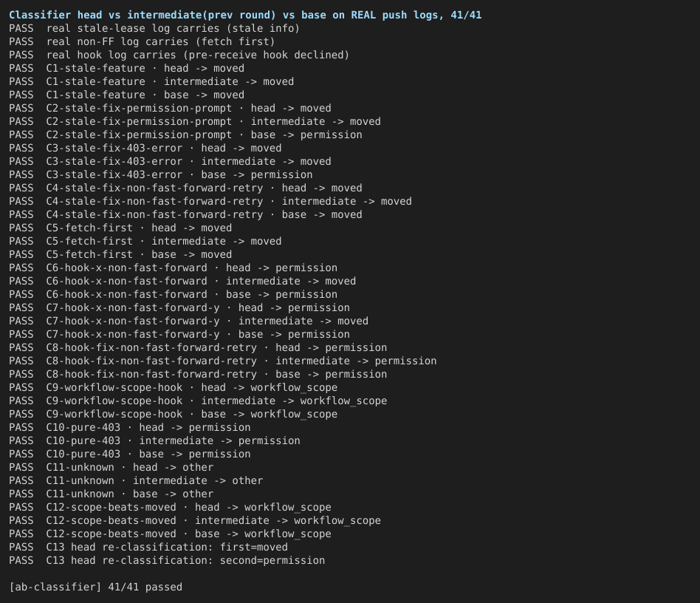The width and height of the screenshot is (700, 603).
Task: Click 'C9-workflow-scope-hook · head -> workflow_scope' line
Action: [x=173, y=388]
